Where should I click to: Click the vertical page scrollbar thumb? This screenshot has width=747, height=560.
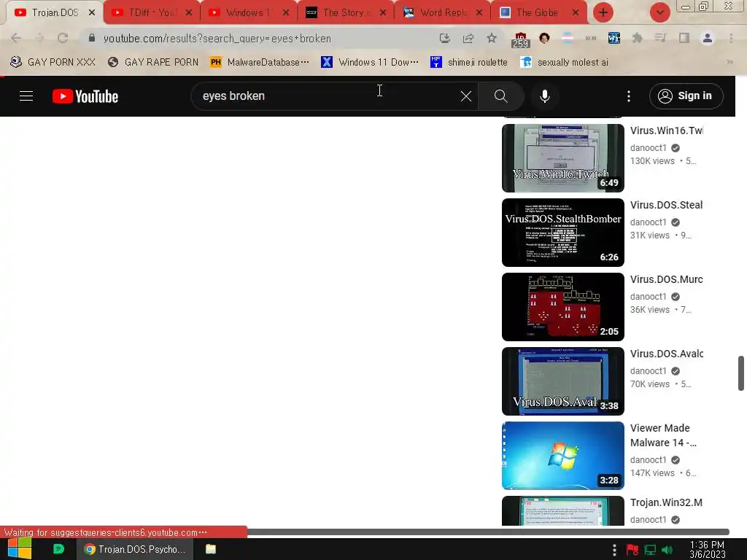[x=741, y=373]
